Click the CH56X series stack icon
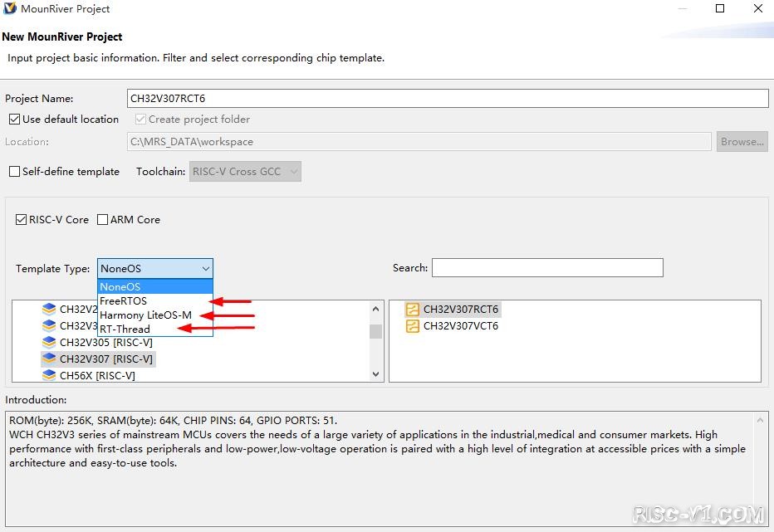 49,376
